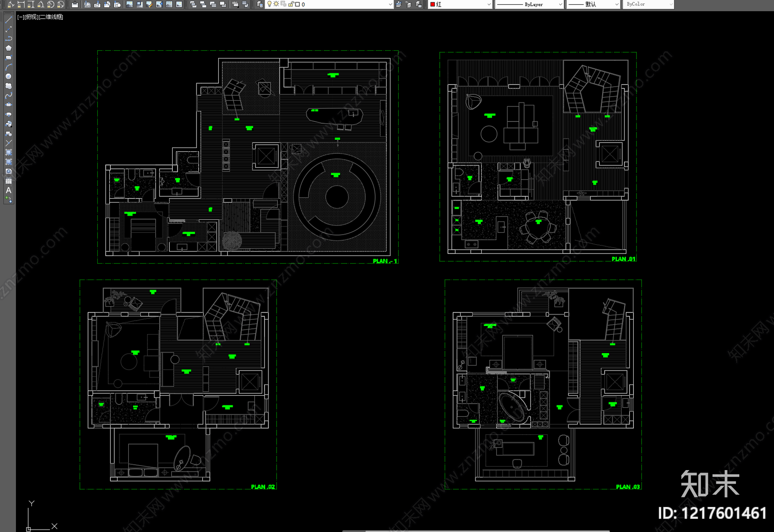Viewport: 774px width, 532px height.
Task: Select the Circle draw tool
Action: point(9,76)
